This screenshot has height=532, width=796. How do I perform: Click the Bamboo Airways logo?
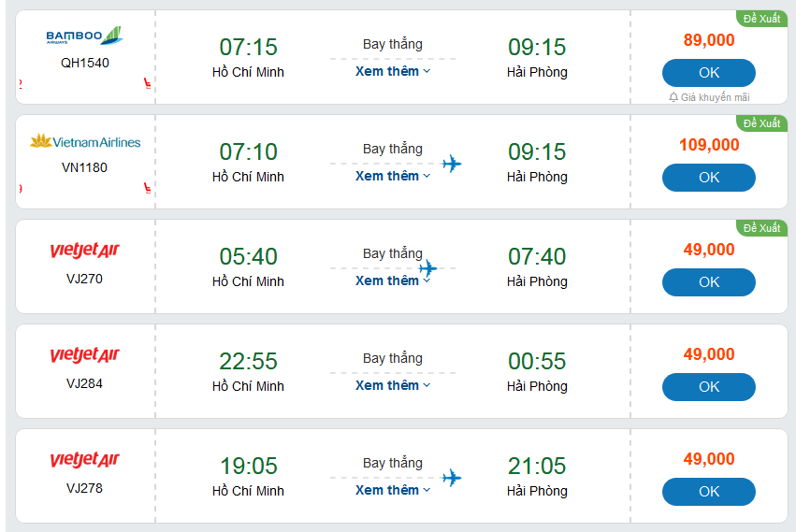pyautogui.click(x=84, y=36)
